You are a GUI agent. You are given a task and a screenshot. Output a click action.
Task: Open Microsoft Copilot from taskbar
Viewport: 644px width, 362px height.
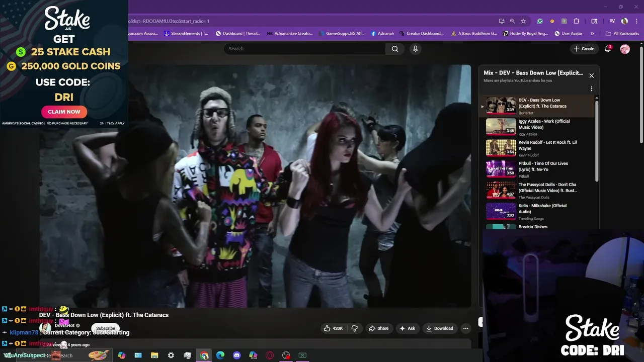point(121,355)
